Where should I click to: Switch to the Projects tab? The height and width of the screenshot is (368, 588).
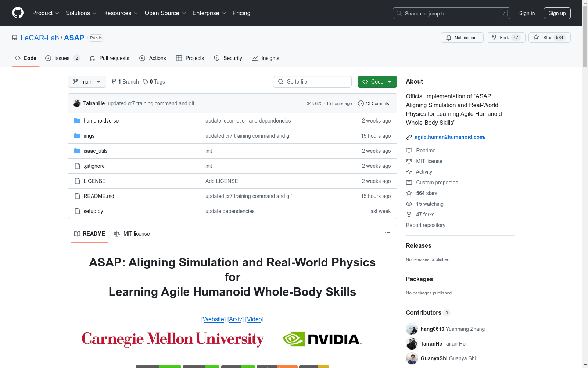coord(190,58)
